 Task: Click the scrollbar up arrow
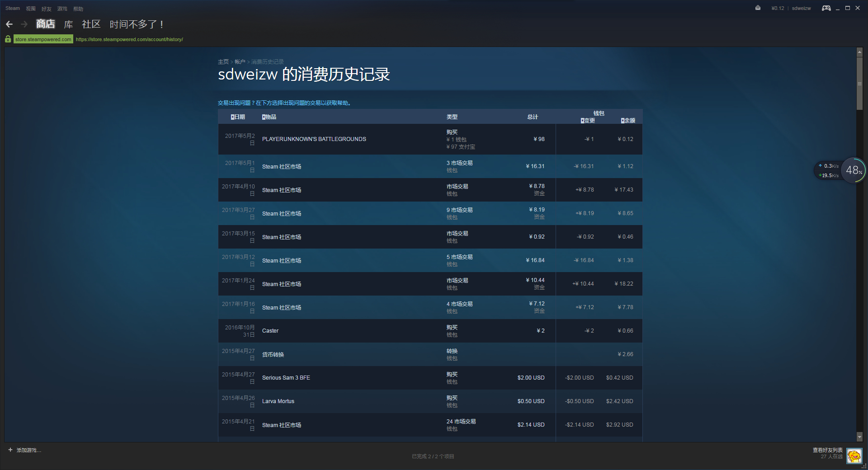[x=859, y=52]
